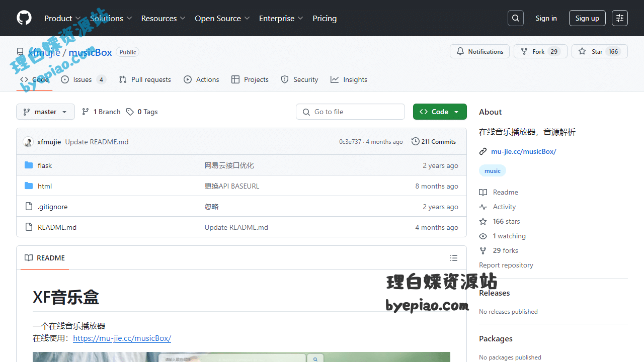Switch to the Insights tab
This screenshot has width=644, height=362.
point(349,79)
